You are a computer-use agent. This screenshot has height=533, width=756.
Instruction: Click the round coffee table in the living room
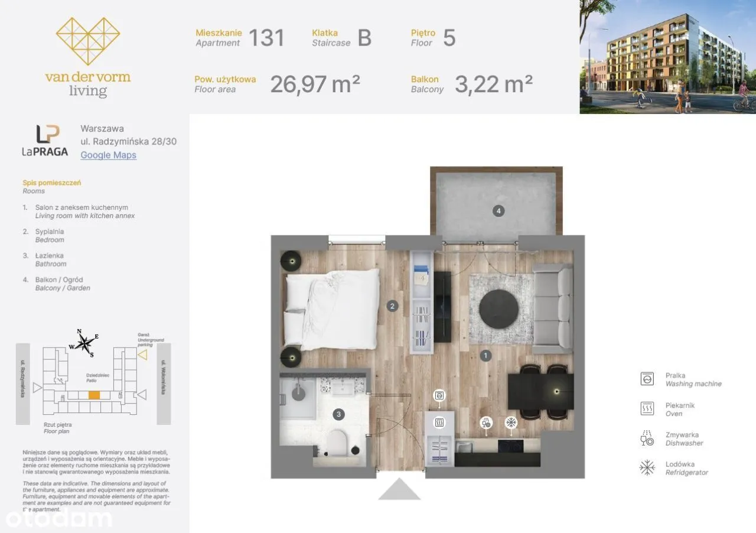tap(499, 308)
